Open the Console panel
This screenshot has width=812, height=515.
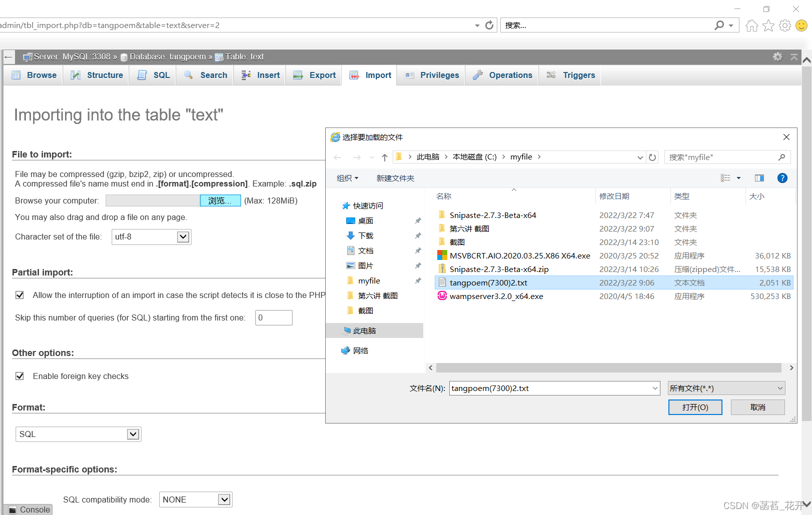coord(30,509)
